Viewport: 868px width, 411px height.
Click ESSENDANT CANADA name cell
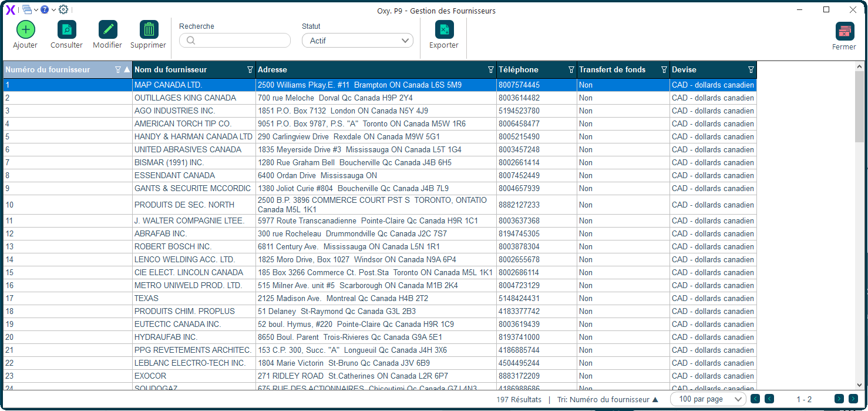pos(194,176)
